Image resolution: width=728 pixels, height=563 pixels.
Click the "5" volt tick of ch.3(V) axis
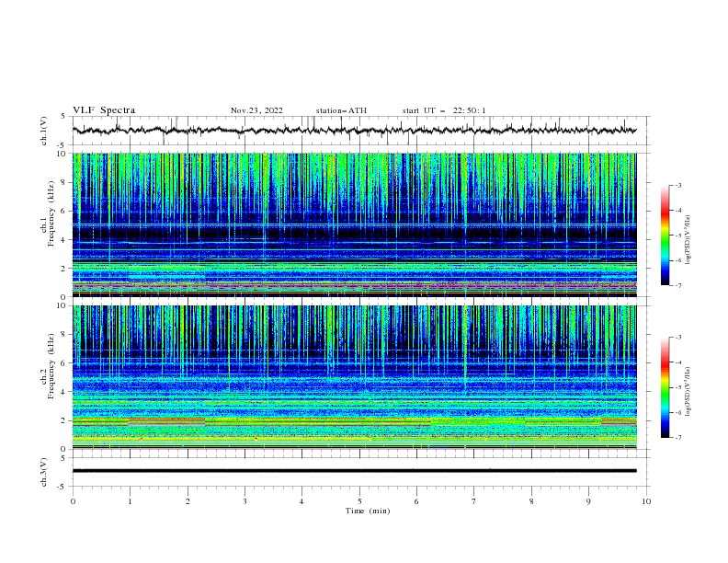[x=63, y=457]
